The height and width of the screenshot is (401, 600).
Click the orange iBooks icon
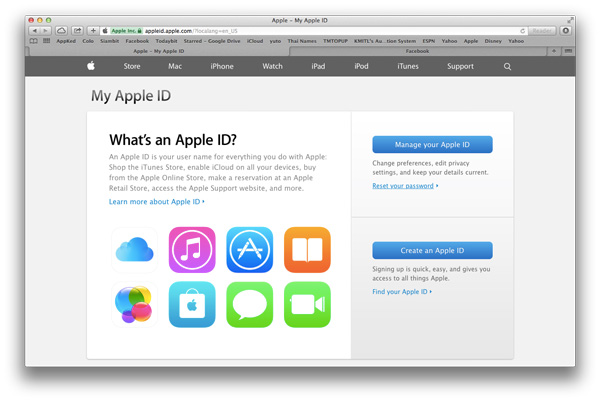tap(307, 250)
